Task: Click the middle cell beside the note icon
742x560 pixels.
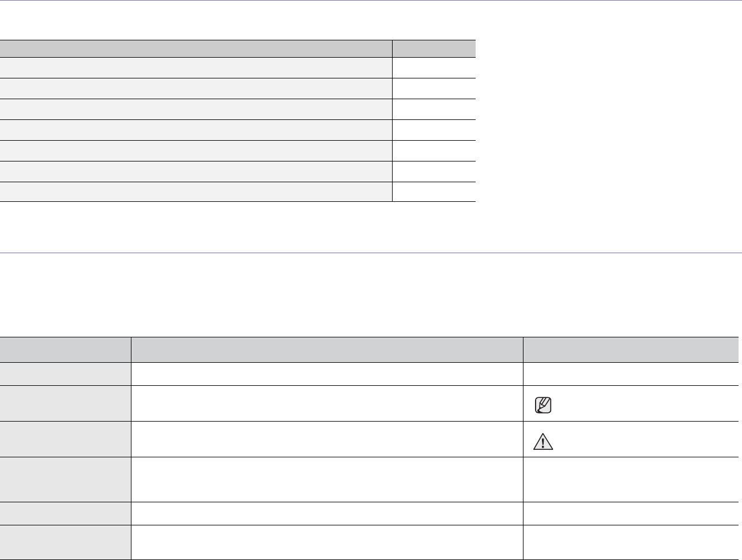Action: (326, 404)
